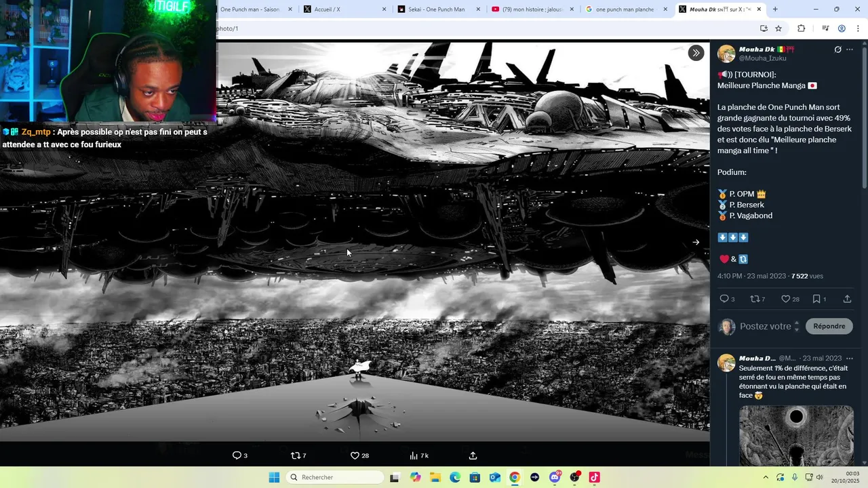Open reply author Mouha D... name
This screenshot has width=868, height=488.
click(757, 358)
